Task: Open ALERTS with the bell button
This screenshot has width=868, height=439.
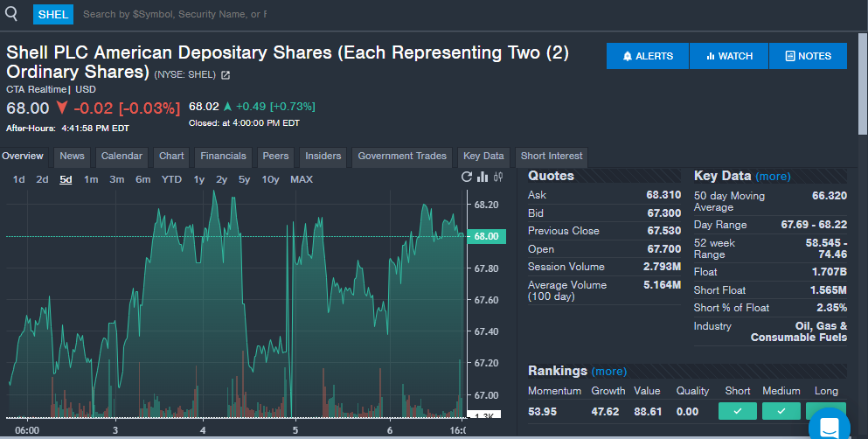Action: click(648, 56)
